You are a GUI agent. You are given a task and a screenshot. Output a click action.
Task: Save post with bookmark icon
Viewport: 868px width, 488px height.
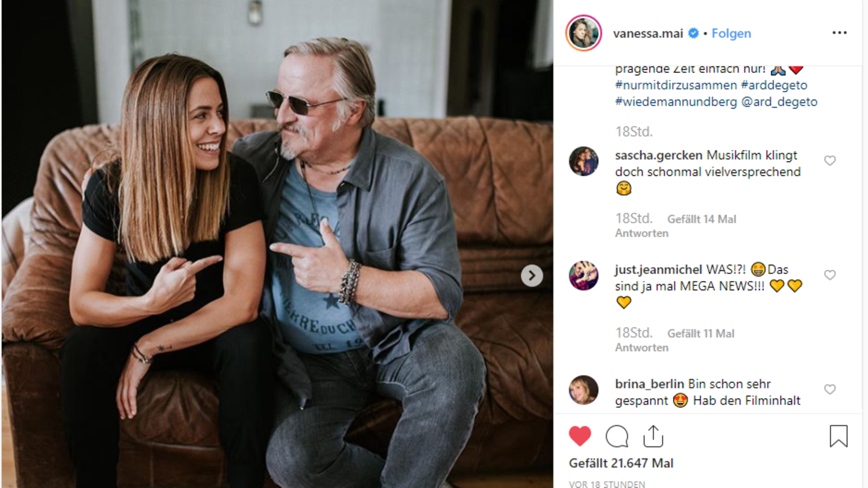838,436
